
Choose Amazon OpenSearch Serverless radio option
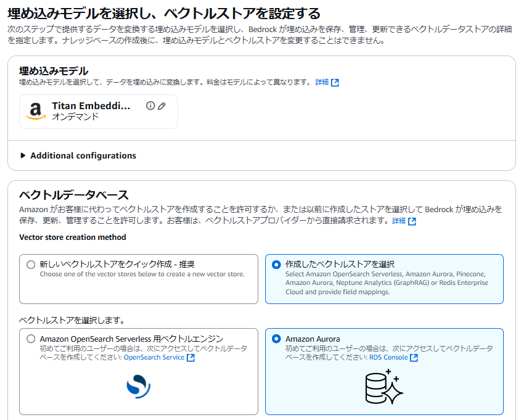pyautogui.click(x=31, y=339)
